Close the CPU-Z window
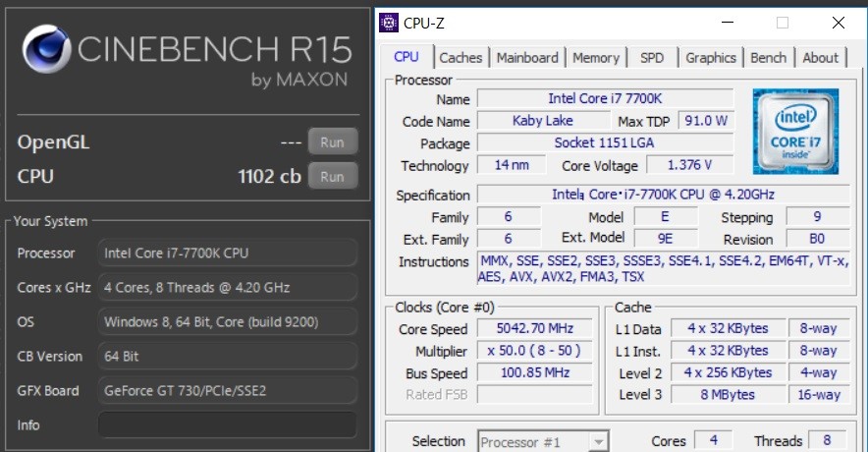 tap(839, 23)
